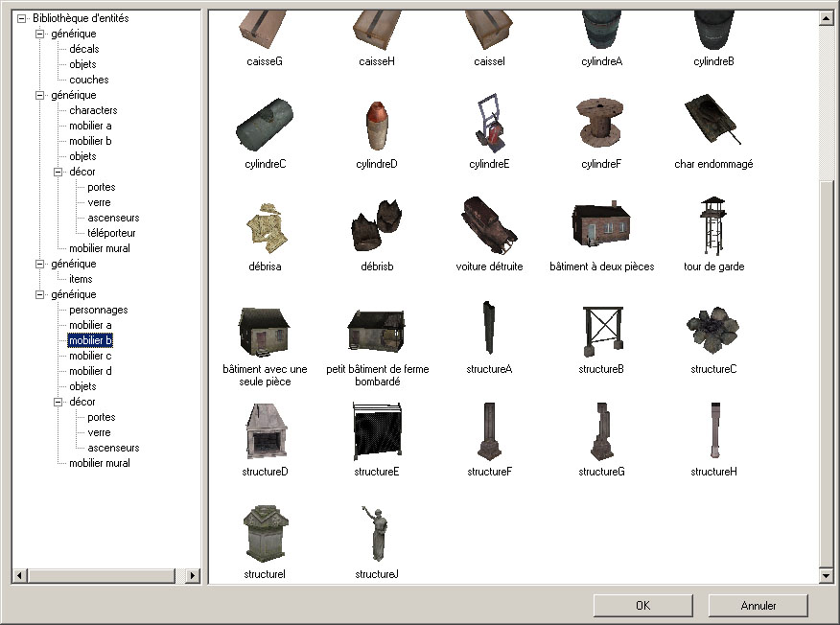Open the mobilier c category
Screen dimensions: 840x625
90,356
